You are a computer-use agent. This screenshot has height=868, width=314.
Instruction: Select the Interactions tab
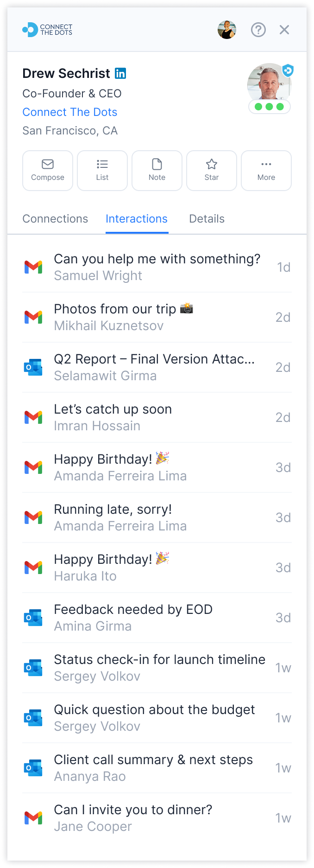137,219
